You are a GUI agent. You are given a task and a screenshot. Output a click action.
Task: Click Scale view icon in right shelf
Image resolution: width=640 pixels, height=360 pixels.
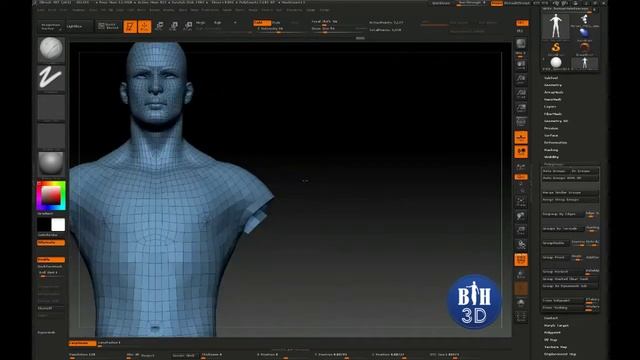coord(521,230)
